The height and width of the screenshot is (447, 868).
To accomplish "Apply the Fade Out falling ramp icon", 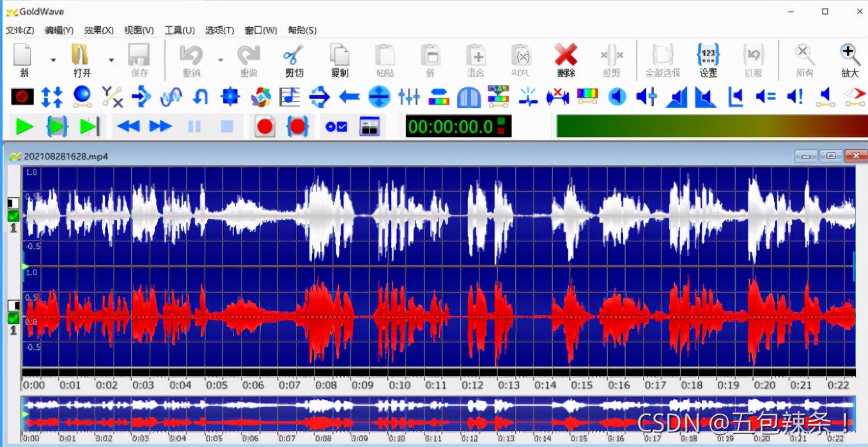I will tap(706, 97).
